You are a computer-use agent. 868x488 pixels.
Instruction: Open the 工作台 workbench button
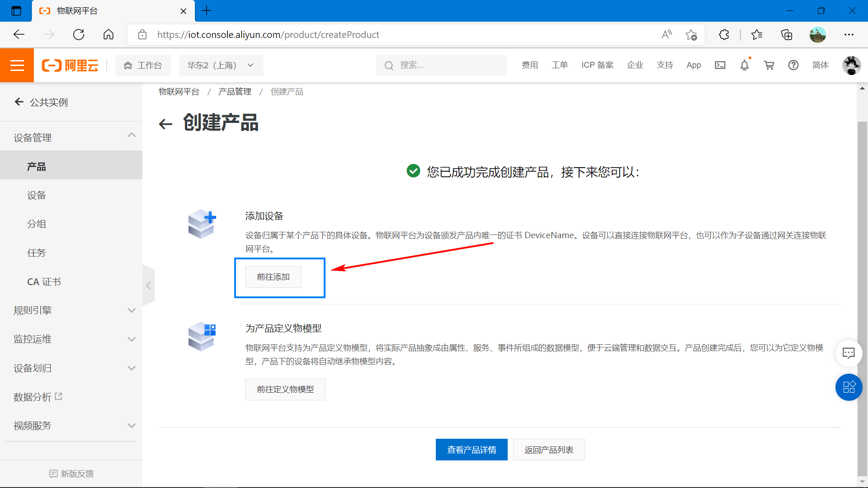pos(143,66)
